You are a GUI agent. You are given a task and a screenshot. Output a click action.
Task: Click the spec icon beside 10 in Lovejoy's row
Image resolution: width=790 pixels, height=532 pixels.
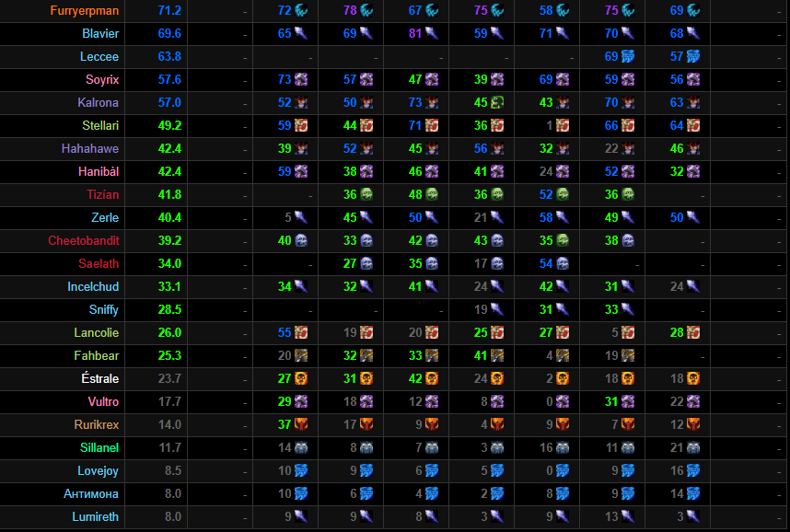301,471
